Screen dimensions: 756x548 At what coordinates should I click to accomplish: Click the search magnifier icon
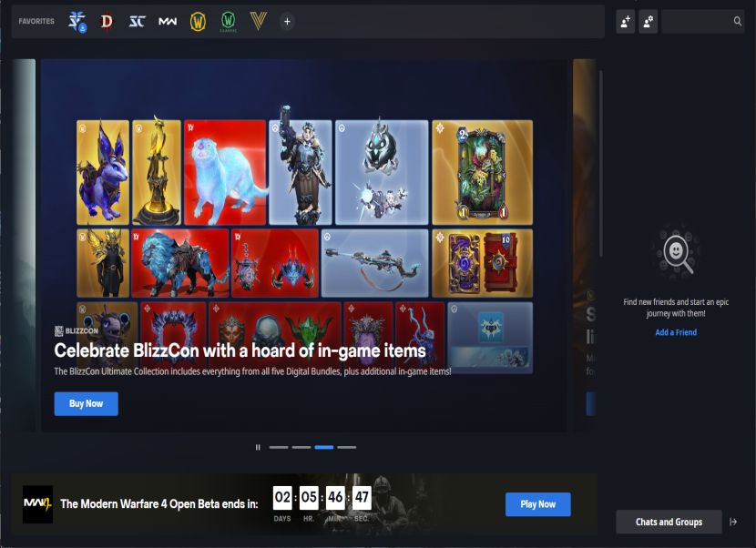[x=737, y=21]
